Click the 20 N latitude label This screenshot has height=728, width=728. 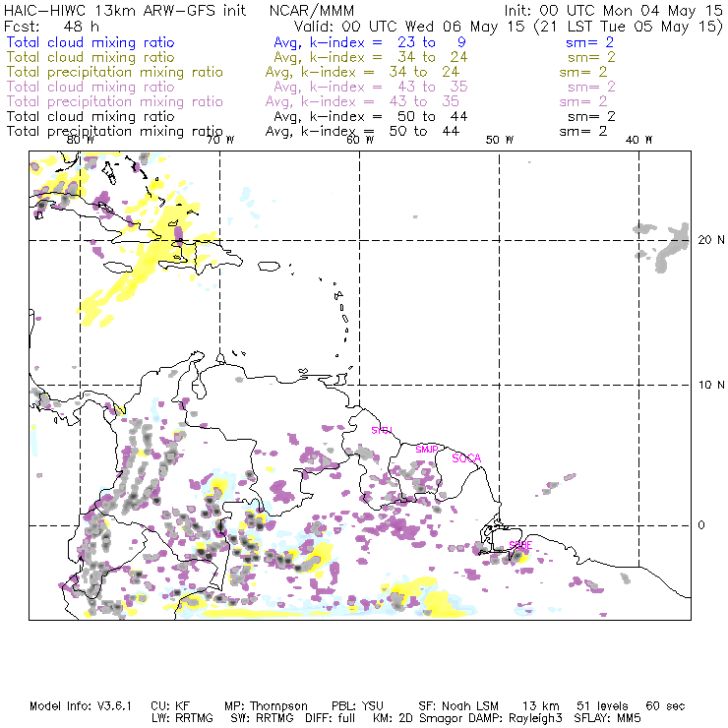pos(711,240)
